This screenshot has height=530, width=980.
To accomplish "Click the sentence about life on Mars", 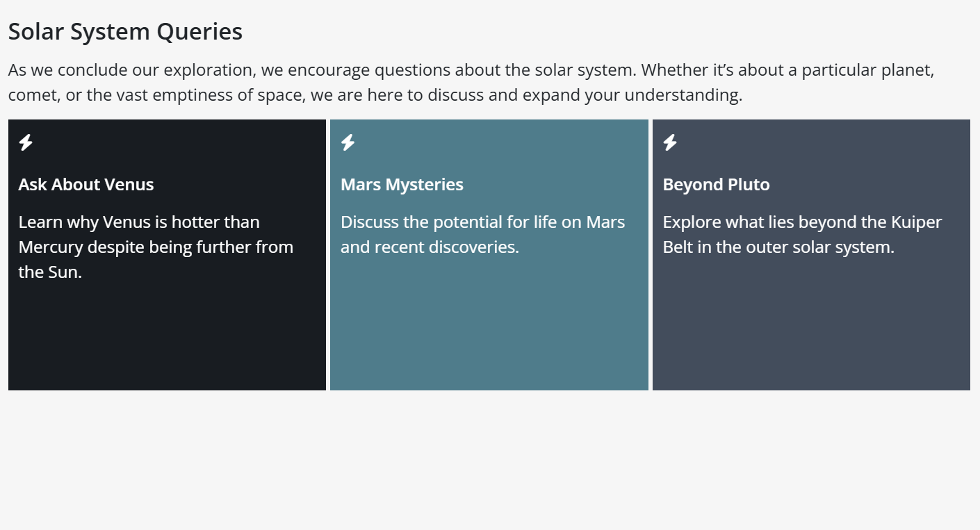I will coord(482,234).
